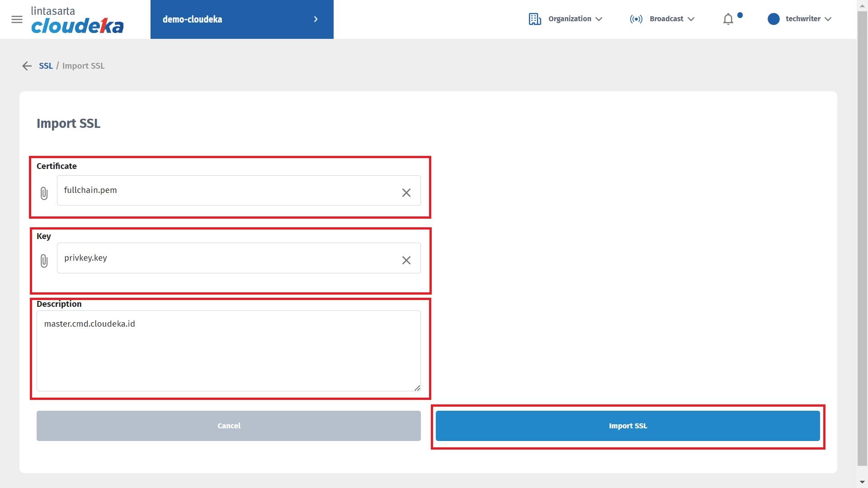
Task: Click the paperclip icon for Certificate
Action: pos(44,193)
